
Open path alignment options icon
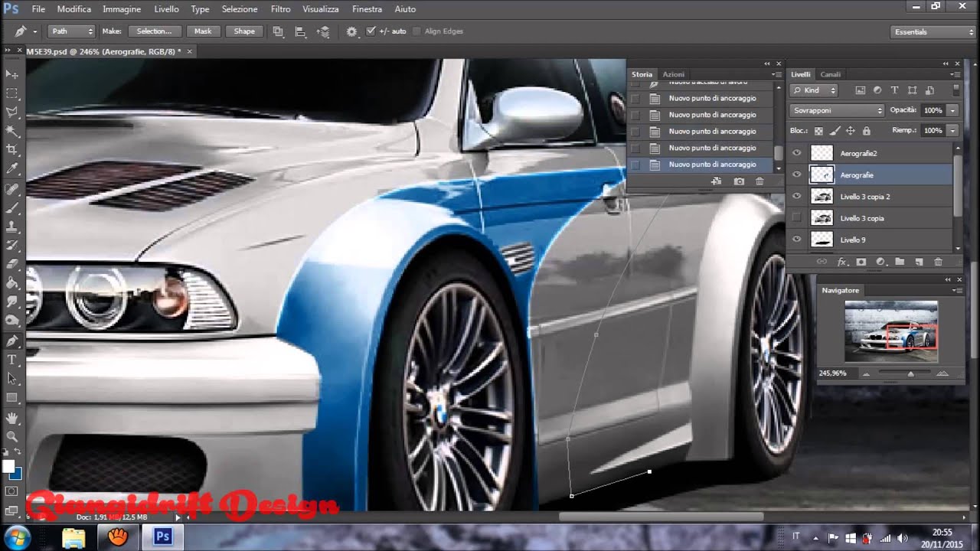point(301,31)
